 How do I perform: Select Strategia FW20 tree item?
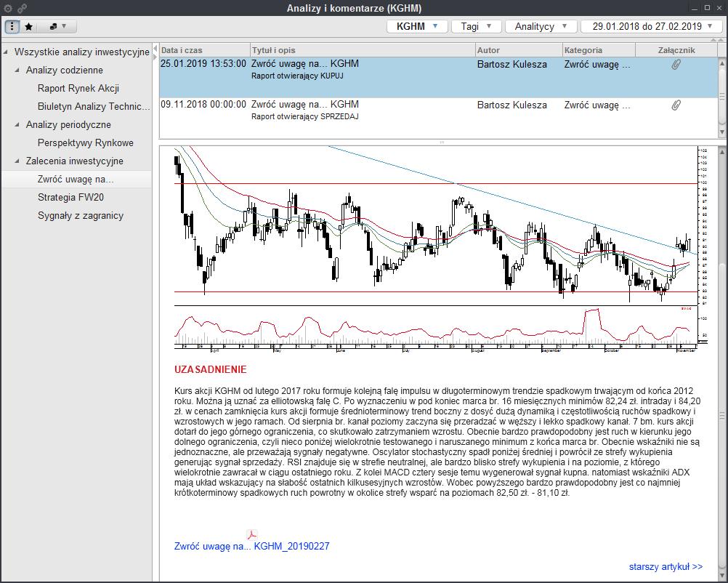pos(70,197)
